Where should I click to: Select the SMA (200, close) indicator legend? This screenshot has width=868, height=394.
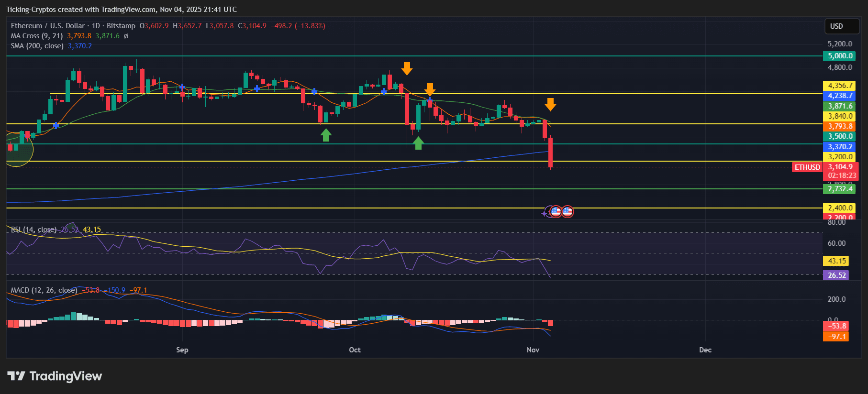coord(37,46)
